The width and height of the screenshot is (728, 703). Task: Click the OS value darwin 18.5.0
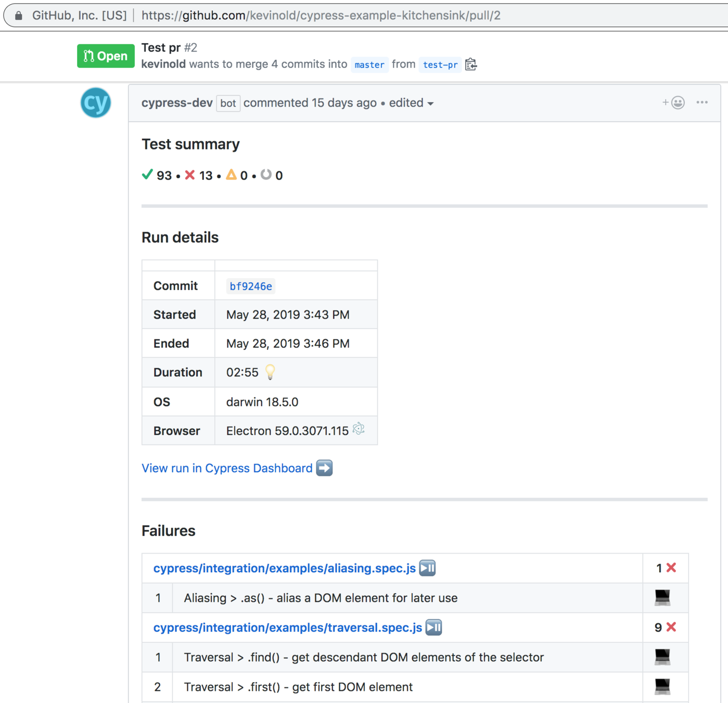(262, 402)
